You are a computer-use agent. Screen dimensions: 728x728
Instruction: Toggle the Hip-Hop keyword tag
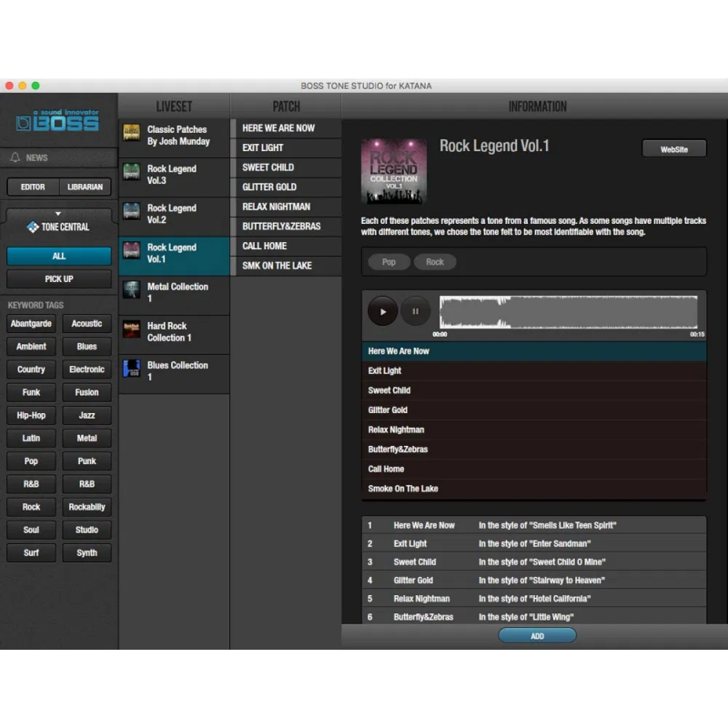(31, 415)
